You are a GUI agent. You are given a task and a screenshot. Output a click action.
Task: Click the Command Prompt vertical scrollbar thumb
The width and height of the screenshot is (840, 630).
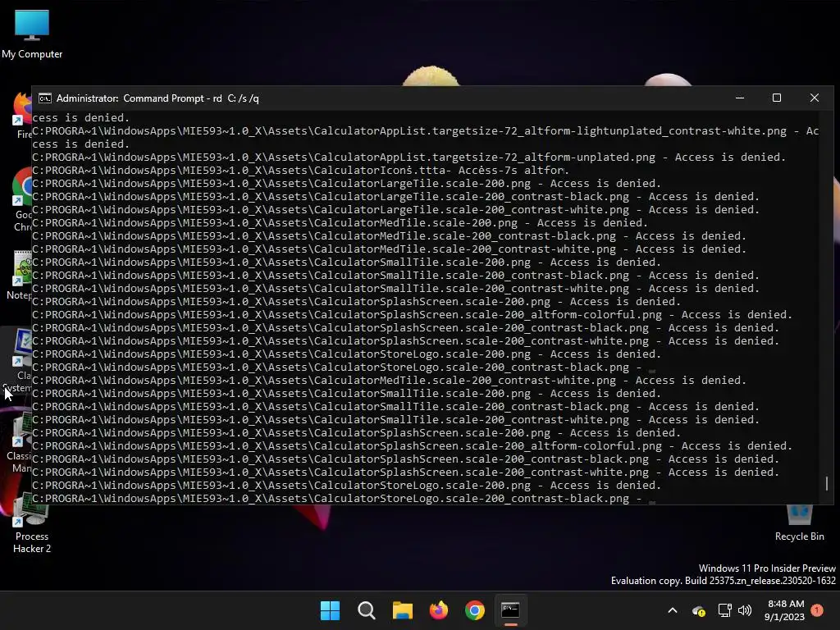(827, 483)
